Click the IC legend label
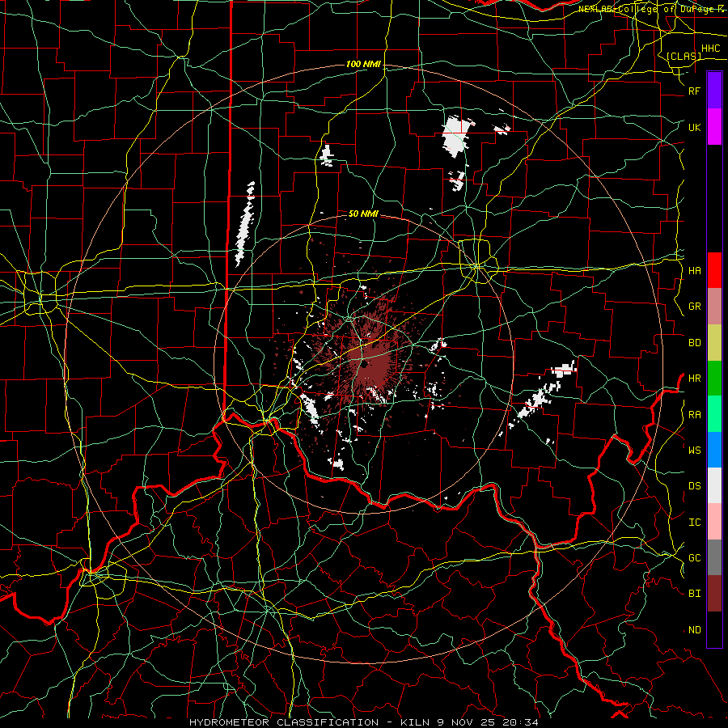728x728 pixels. (x=694, y=523)
